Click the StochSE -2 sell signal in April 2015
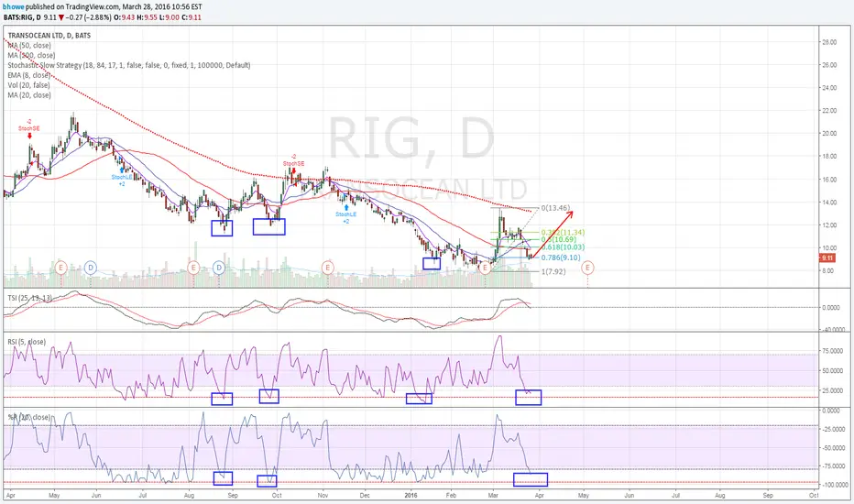Viewport: 854px width, 504px height. point(29,128)
